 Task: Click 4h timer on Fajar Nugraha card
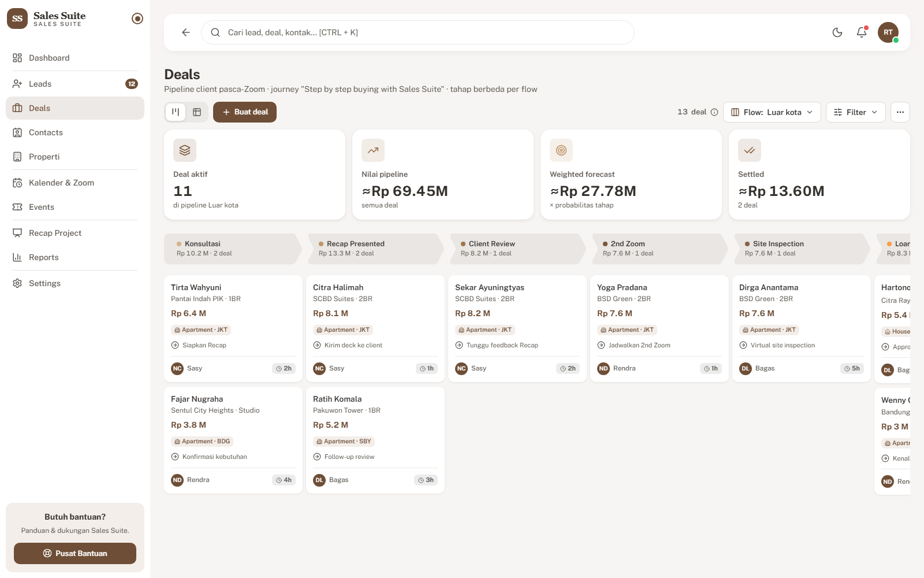(284, 480)
